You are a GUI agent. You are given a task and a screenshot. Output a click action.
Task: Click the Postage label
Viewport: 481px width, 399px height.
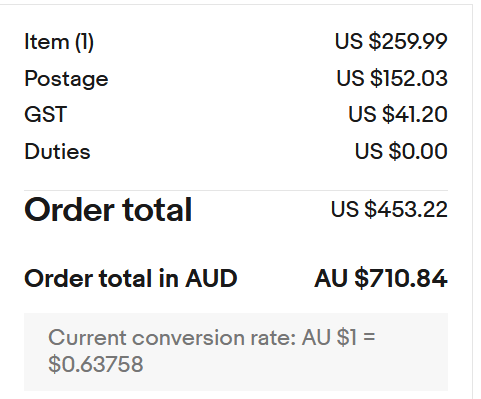(66, 80)
